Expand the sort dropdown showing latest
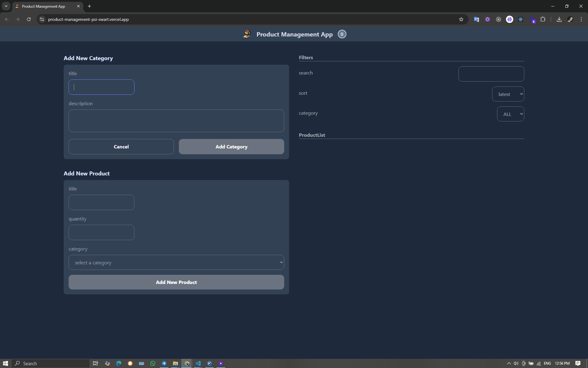 point(508,94)
